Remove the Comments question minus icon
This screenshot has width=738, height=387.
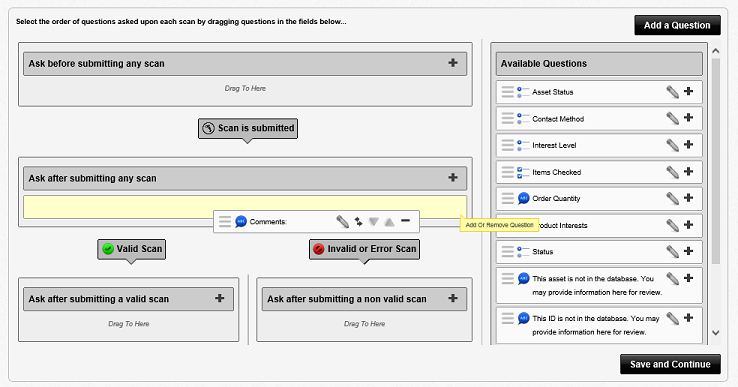(405, 220)
